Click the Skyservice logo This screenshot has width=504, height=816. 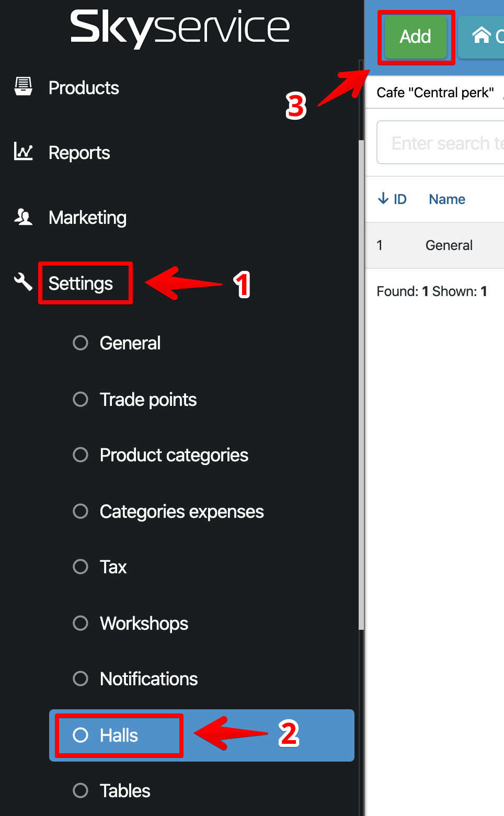(180, 28)
